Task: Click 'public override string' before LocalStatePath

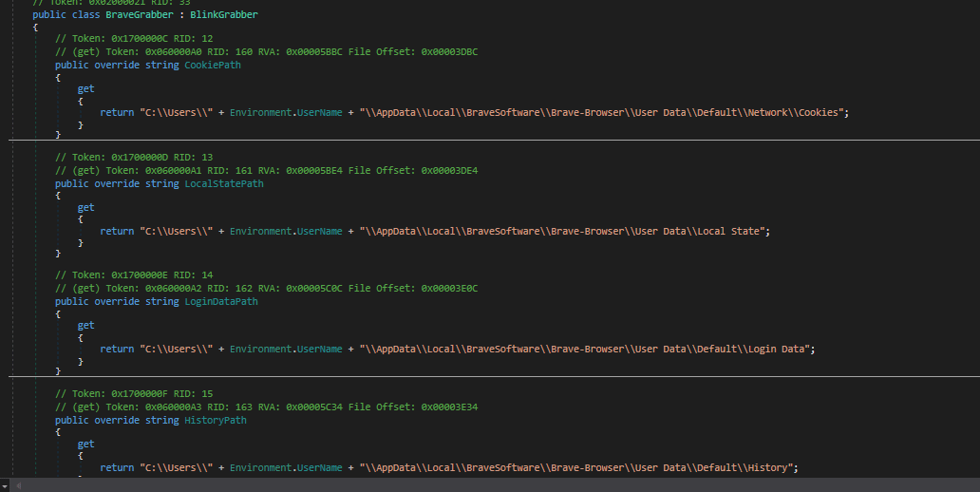Action: pos(117,184)
